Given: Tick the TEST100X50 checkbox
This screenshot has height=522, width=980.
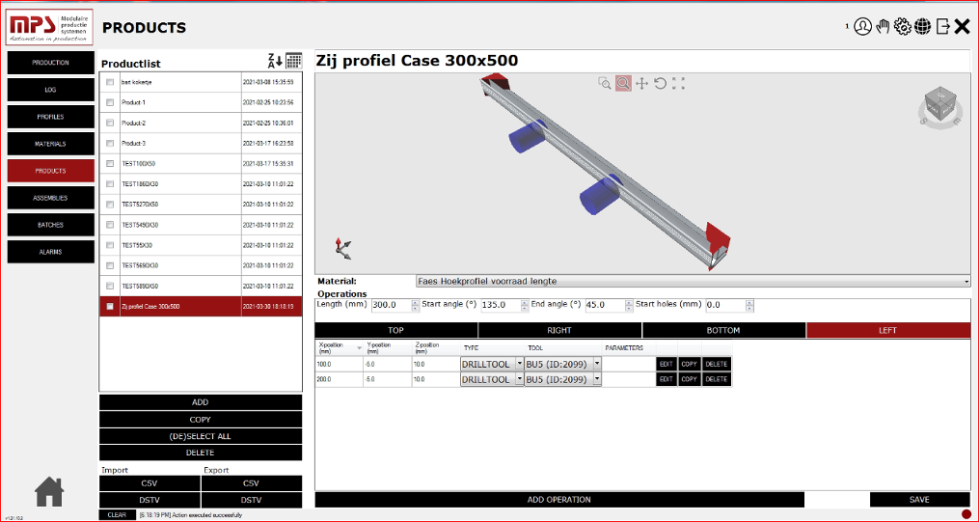Looking at the screenshot, I should point(110,164).
